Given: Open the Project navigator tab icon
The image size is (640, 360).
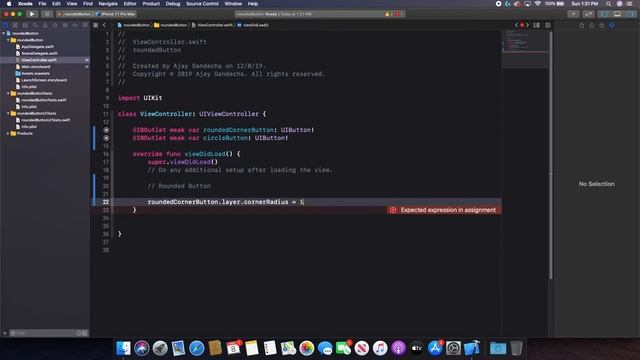Looking at the screenshot, I should [5, 25].
